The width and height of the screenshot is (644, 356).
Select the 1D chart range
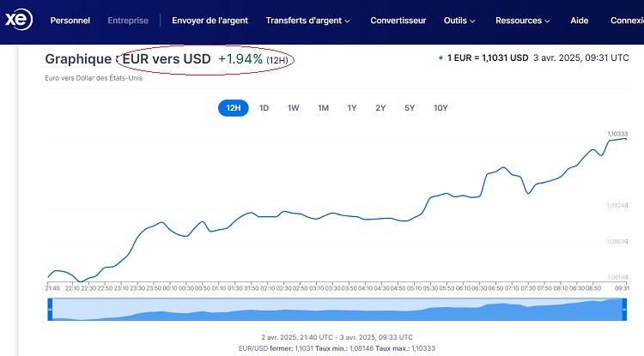264,108
